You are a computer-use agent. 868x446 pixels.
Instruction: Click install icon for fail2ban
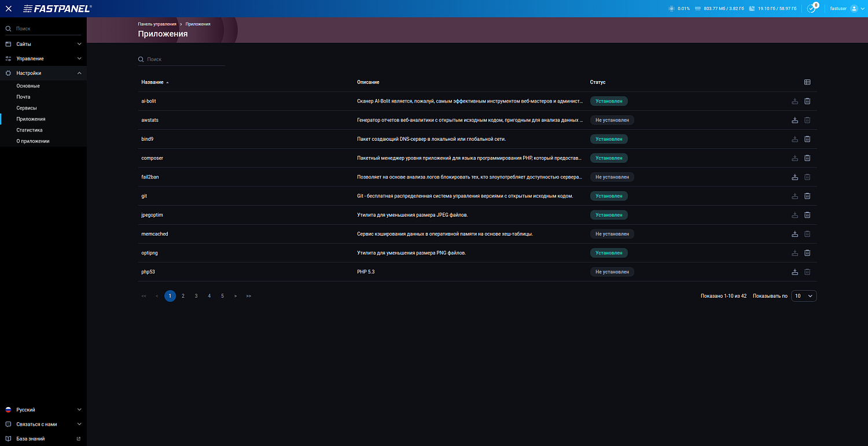(795, 177)
